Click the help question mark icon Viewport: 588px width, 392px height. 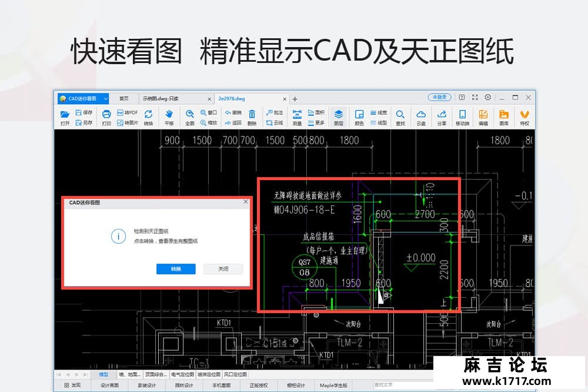(462, 97)
